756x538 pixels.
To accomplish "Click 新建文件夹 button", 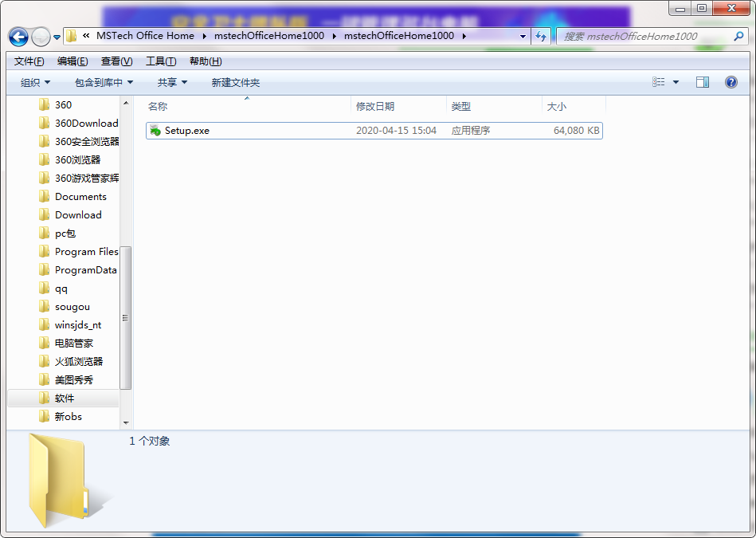I will coord(235,83).
